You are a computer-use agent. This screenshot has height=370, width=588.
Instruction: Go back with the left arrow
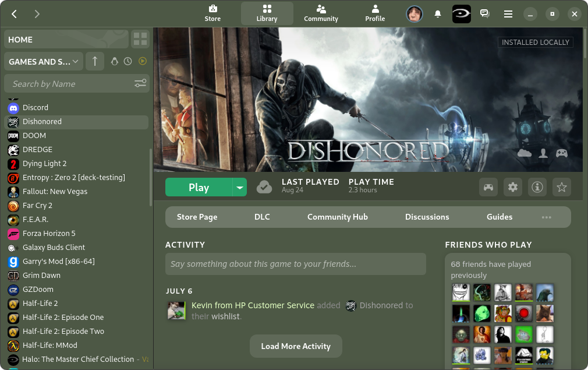pos(14,14)
